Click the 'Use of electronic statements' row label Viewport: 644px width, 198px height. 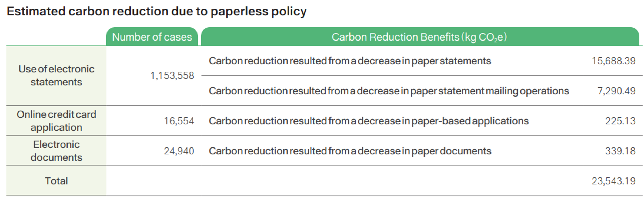point(56,75)
